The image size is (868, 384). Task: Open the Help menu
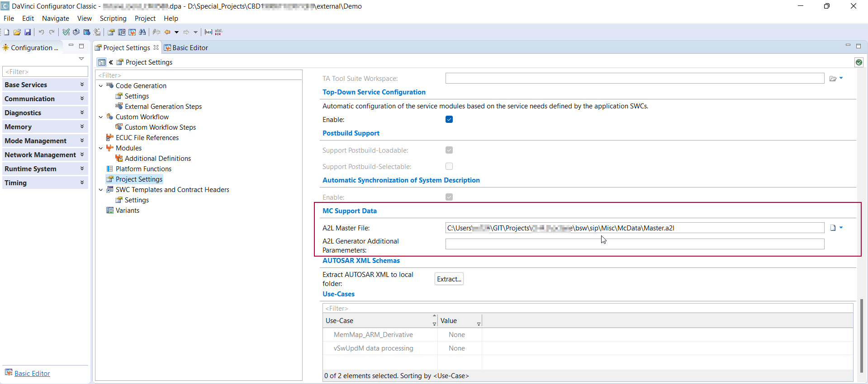pyautogui.click(x=171, y=19)
